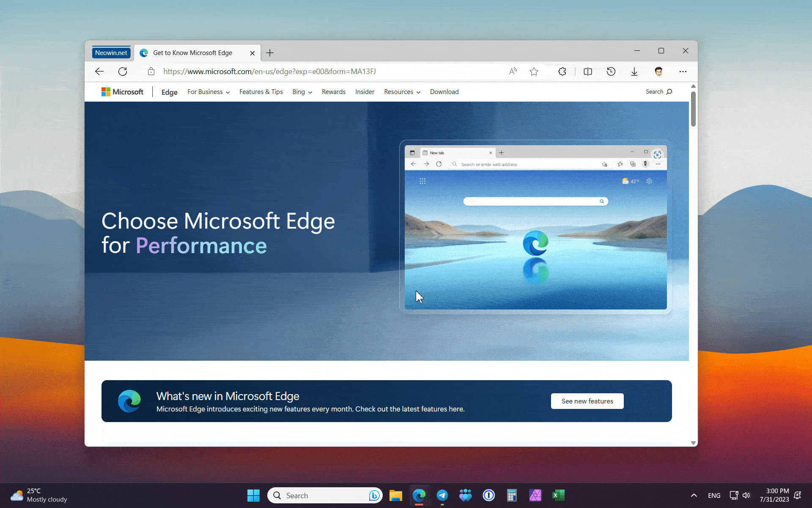Click the page vertical scrollbar thumb
812x508 pixels.
[693, 108]
